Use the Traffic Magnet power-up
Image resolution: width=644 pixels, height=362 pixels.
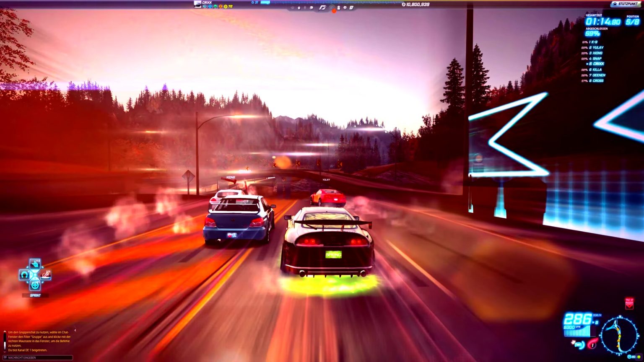click(x=35, y=264)
